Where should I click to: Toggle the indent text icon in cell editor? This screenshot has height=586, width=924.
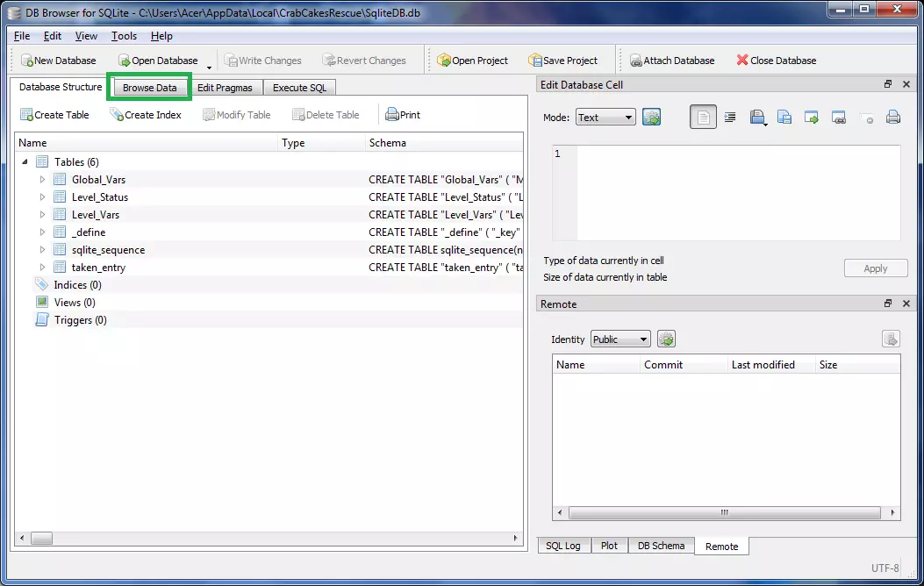[x=730, y=118]
